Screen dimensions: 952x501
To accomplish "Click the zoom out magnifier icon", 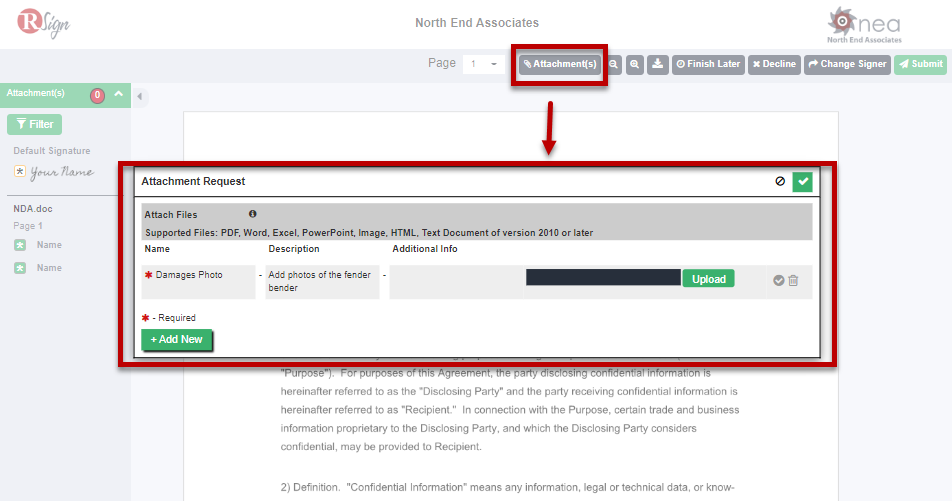I will [x=614, y=64].
